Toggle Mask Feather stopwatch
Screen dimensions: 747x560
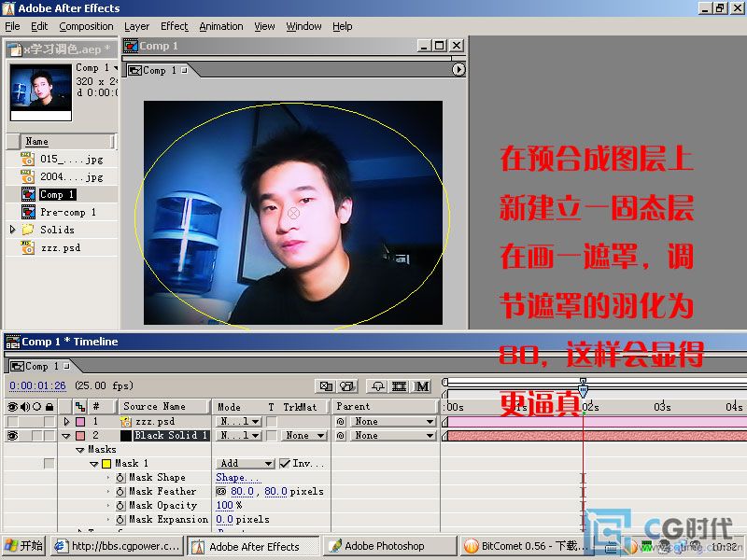pyautogui.click(x=120, y=492)
